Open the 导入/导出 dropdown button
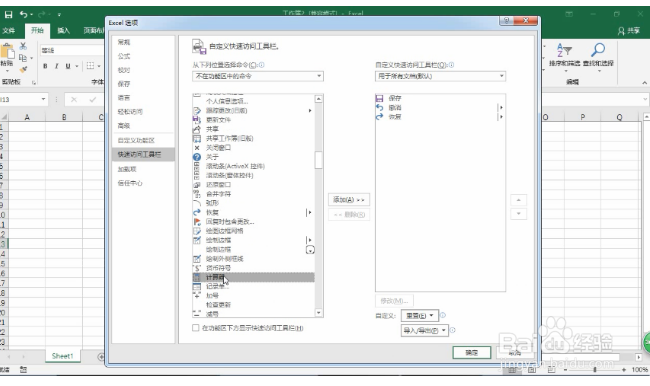650x386 pixels. 424,330
